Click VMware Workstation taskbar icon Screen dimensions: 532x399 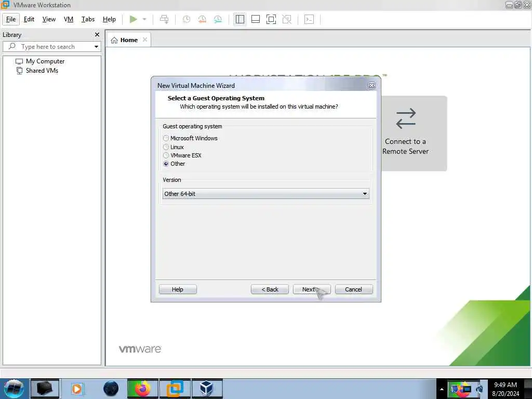[x=175, y=389]
